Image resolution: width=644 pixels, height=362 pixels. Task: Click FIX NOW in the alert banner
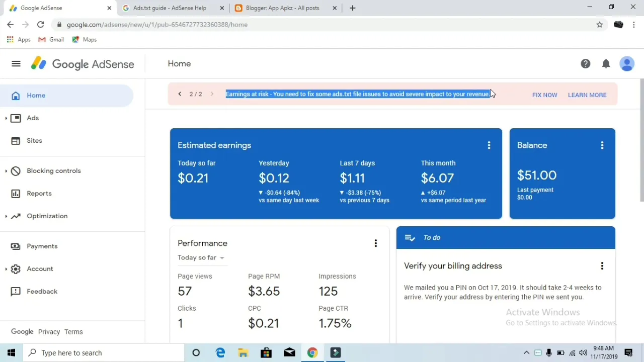coord(544,95)
